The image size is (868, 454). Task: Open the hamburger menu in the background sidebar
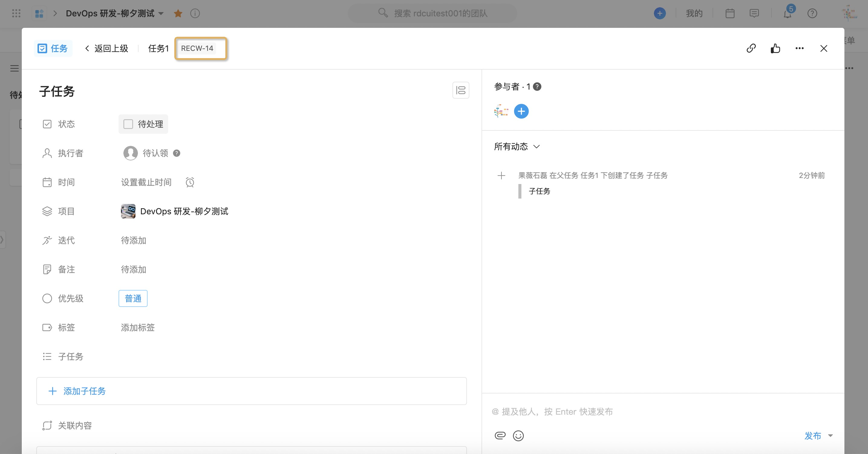tap(14, 68)
